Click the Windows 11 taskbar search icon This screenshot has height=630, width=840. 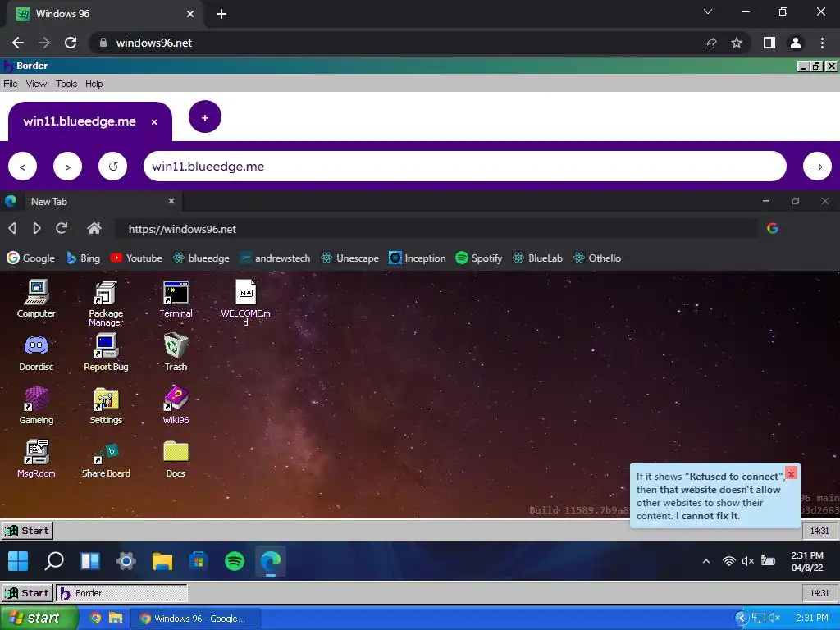[x=54, y=561]
